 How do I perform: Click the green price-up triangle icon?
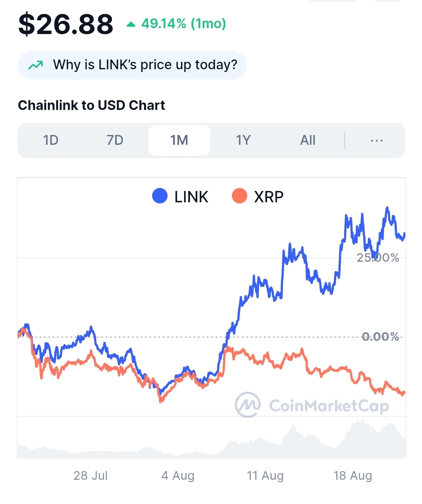131,24
